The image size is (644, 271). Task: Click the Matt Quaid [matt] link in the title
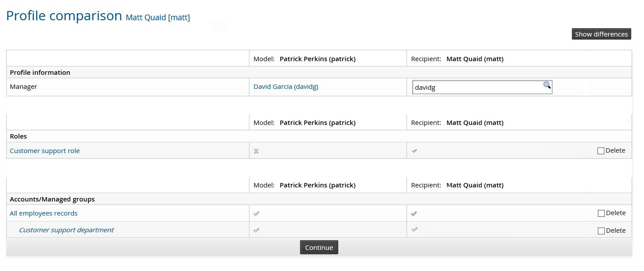pyautogui.click(x=157, y=18)
